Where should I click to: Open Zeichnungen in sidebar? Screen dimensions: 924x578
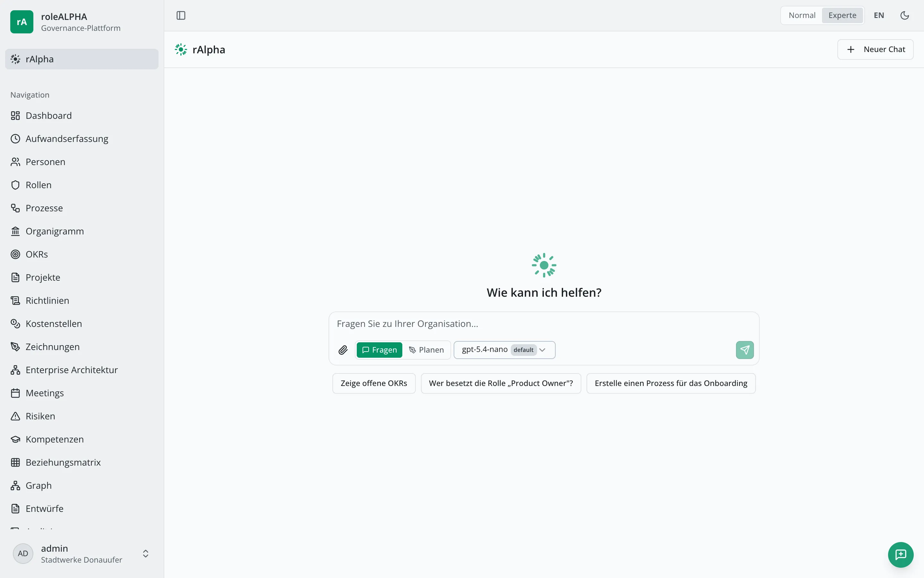pyautogui.click(x=82, y=347)
